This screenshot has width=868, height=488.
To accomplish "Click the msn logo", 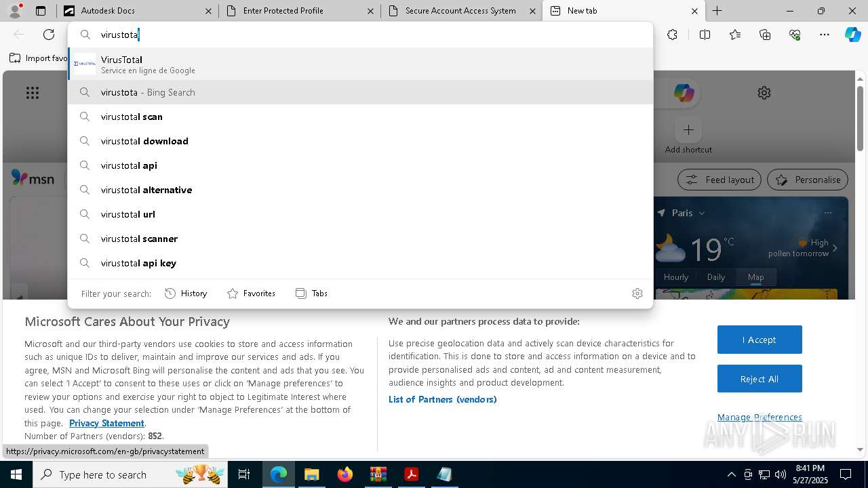I will pos(33,178).
